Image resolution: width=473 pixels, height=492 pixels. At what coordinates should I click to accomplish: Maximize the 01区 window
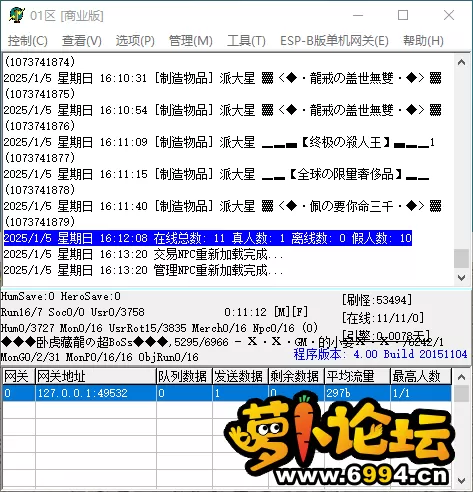tap(403, 15)
